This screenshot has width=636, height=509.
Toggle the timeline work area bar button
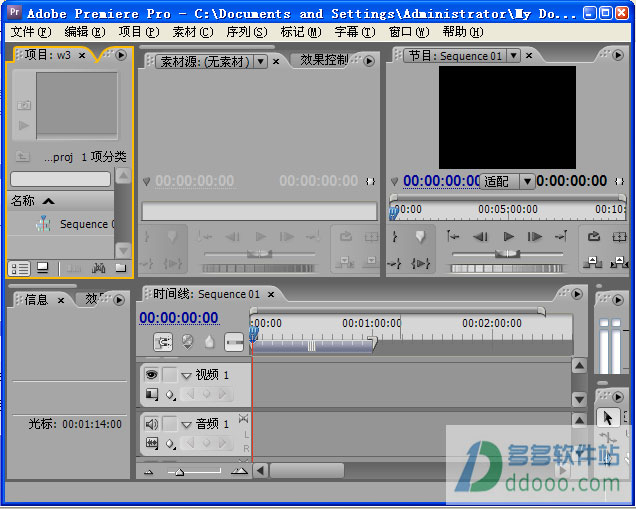tap(234, 342)
